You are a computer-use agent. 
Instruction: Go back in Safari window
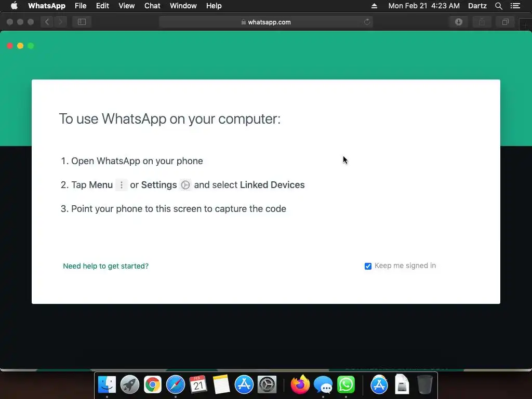tap(47, 22)
